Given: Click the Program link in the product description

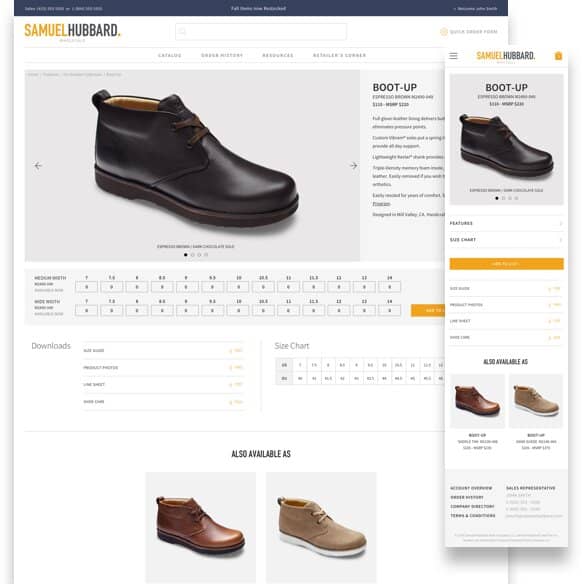Looking at the screenshot, I should click(x=381, y=204).
